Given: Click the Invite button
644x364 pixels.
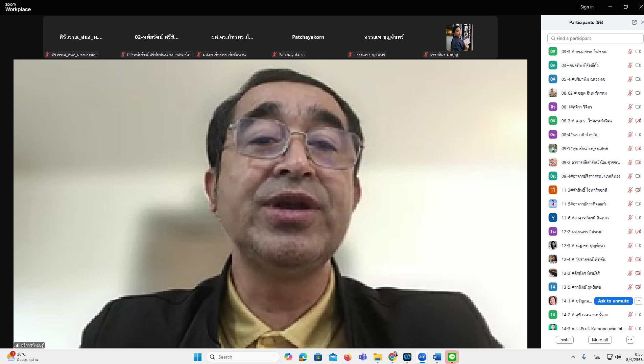Looking at the screenshot, I should [x=564, y=340].
